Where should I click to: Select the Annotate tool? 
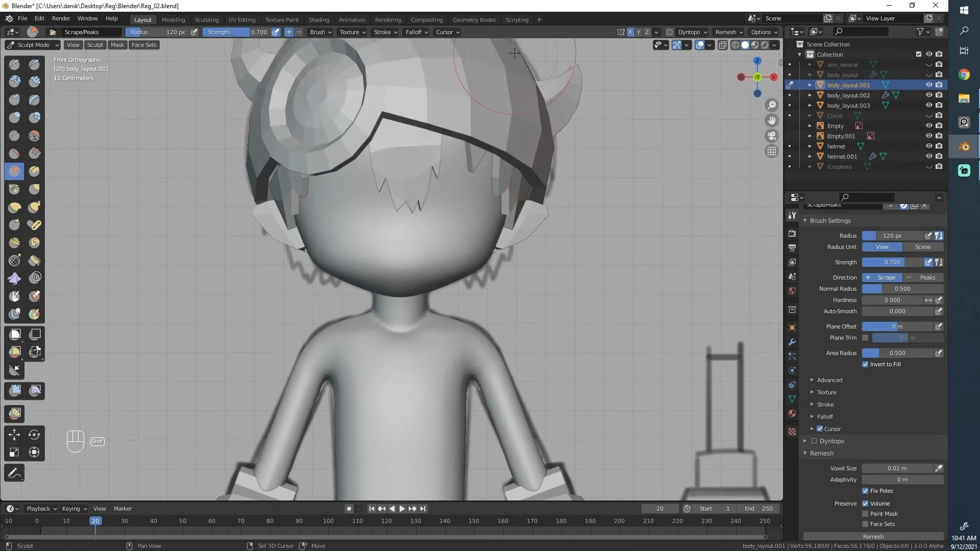tap(14, 473)
